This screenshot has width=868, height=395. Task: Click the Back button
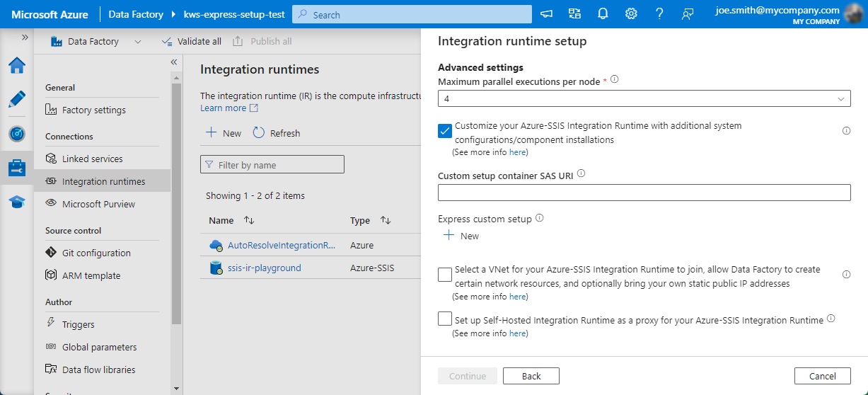[531, 376]
